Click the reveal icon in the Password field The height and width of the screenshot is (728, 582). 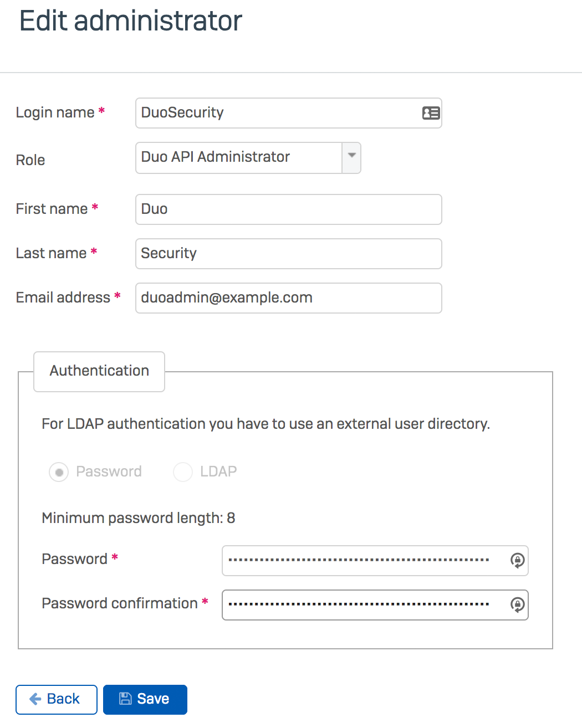point(517,561)
